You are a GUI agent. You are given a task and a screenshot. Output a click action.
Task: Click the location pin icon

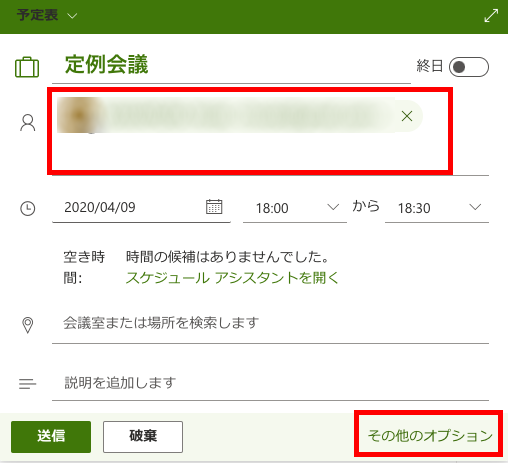(28, 325)
